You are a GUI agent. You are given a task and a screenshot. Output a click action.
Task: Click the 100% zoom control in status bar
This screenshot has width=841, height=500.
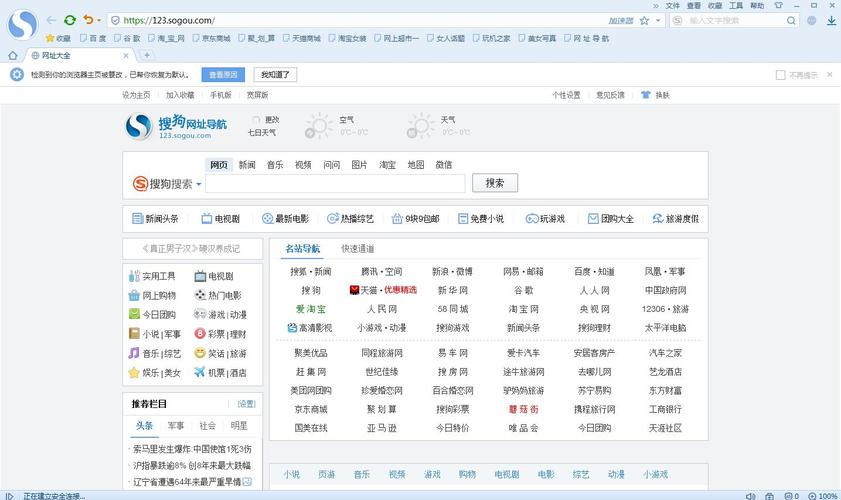click(823, 496)
